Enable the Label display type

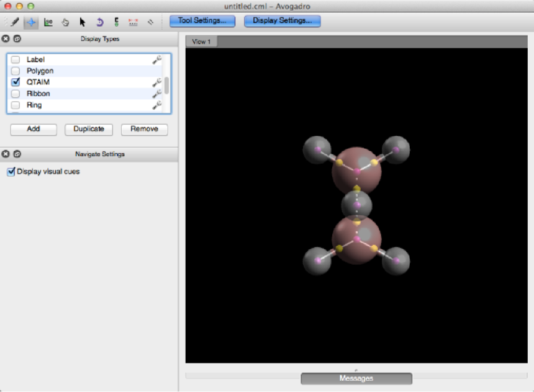pos(16,60)
